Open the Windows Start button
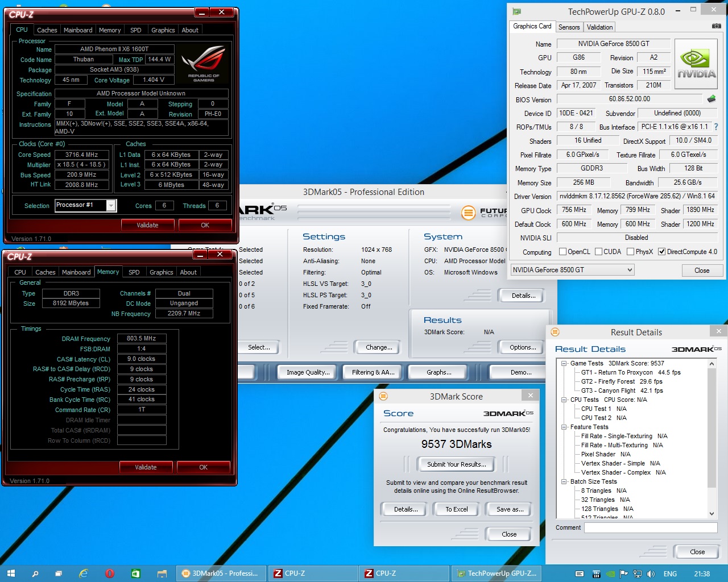 pyautogui.click(x=10, y=573)
